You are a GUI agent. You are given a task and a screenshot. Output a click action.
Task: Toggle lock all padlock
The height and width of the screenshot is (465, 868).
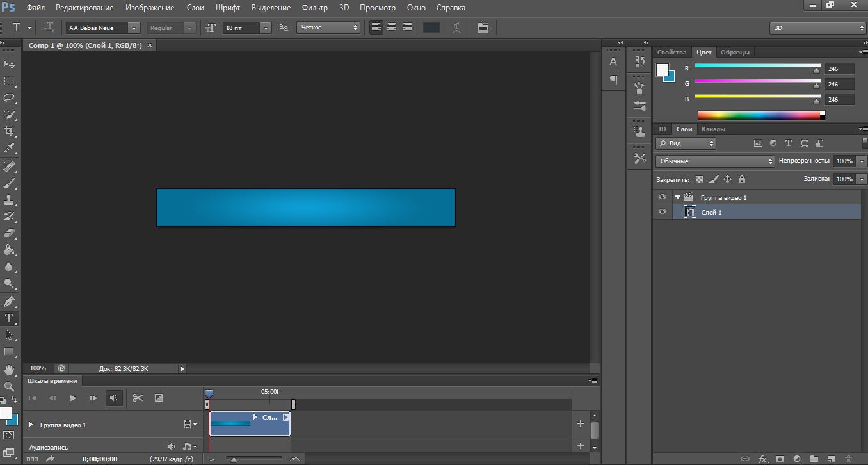tap(742, 180)
